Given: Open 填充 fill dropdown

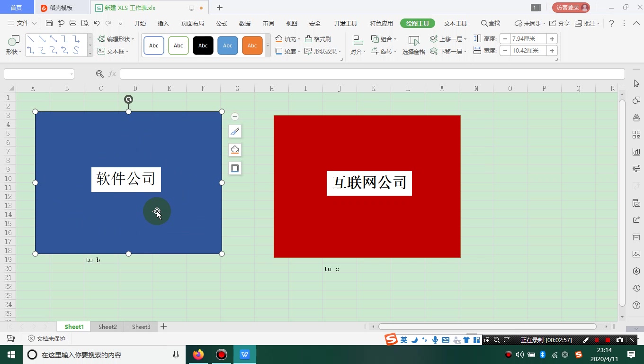Looking at the screenshot, I should (x=287, y=39).
